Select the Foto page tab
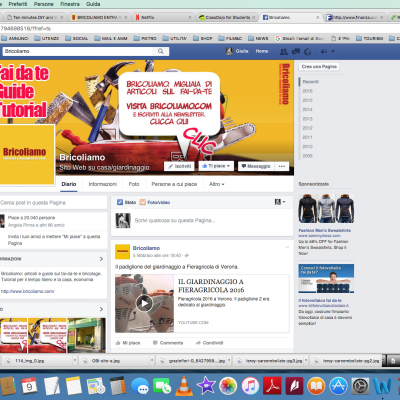This screenshot has width=400, height=400. pos(134,184)
